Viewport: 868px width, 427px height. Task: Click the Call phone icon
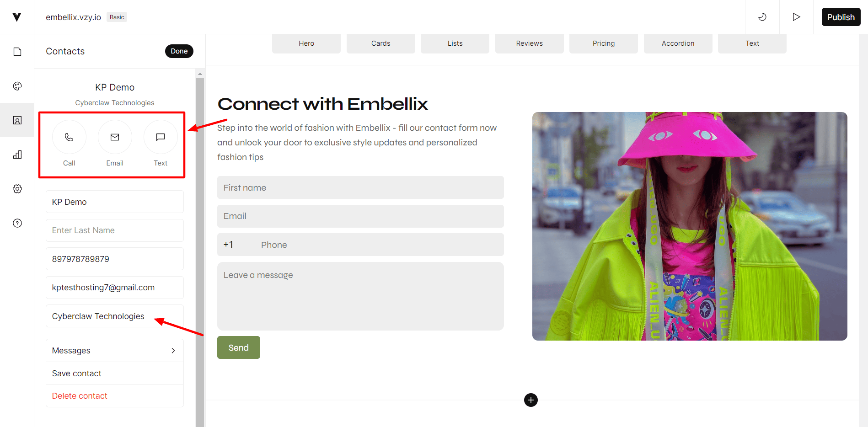tap(69, 137)
